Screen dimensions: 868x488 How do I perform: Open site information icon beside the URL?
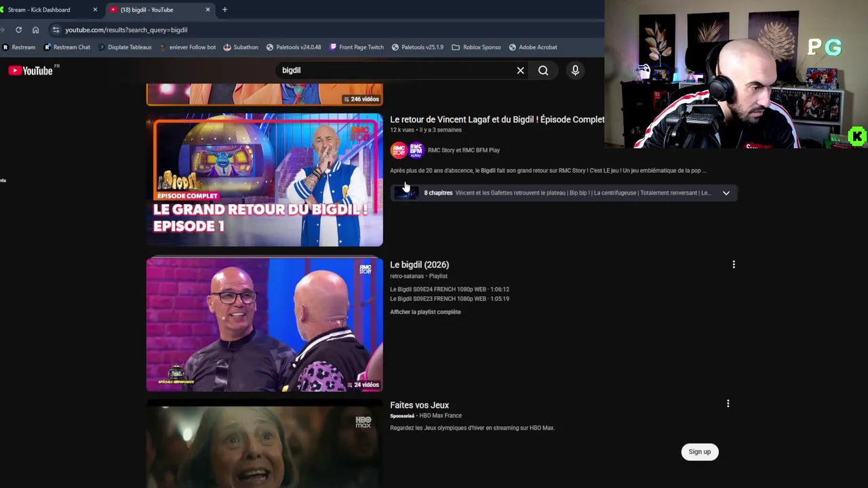[56, 30]
